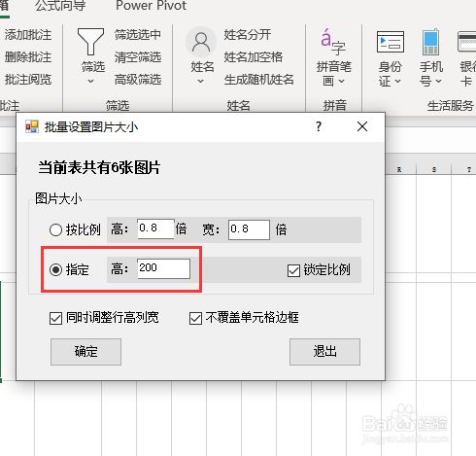Select column R header

[399, 169]
